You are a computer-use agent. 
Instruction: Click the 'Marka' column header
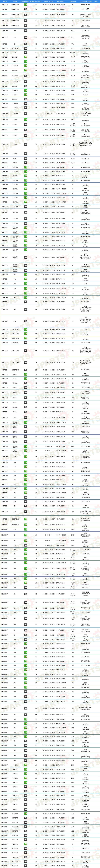pyautogui.click(x=5, y=1)
